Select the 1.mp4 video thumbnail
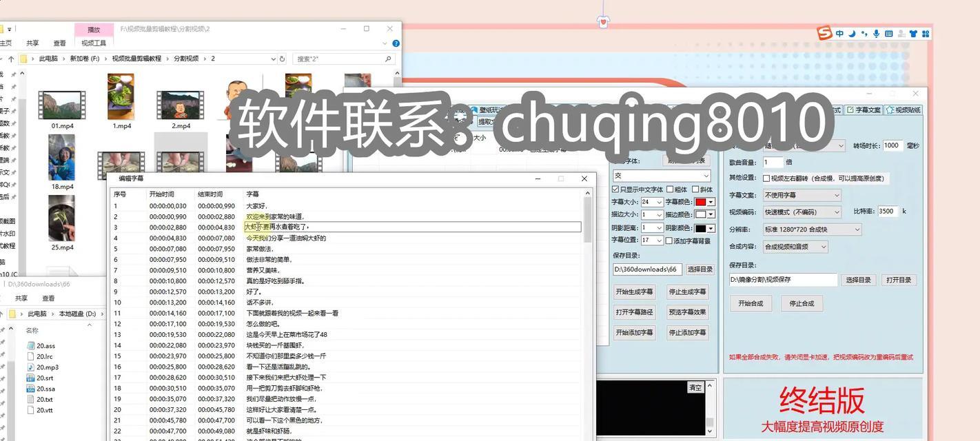Screen dimensions: 980x441 tap(121, 96)
